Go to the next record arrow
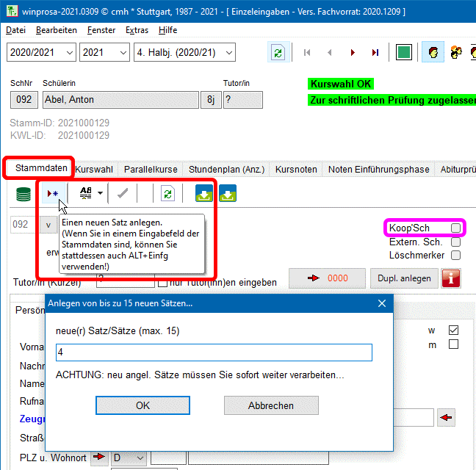The height and width of the screenshot is (470, 476). (353, 53)
